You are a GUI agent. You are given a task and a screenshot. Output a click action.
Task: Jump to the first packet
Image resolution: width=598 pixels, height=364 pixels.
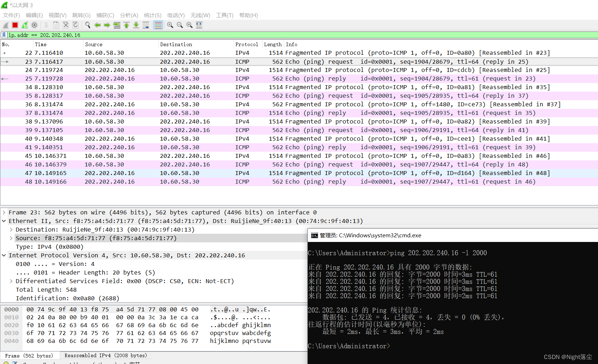click(126, 25)
